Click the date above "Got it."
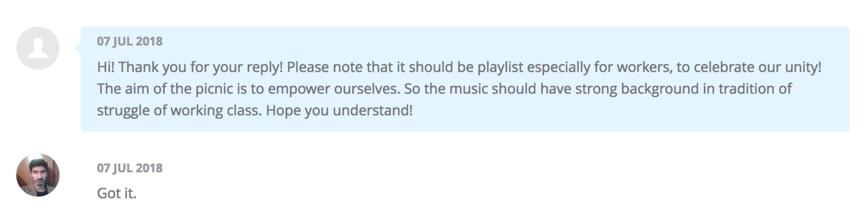 130,168
